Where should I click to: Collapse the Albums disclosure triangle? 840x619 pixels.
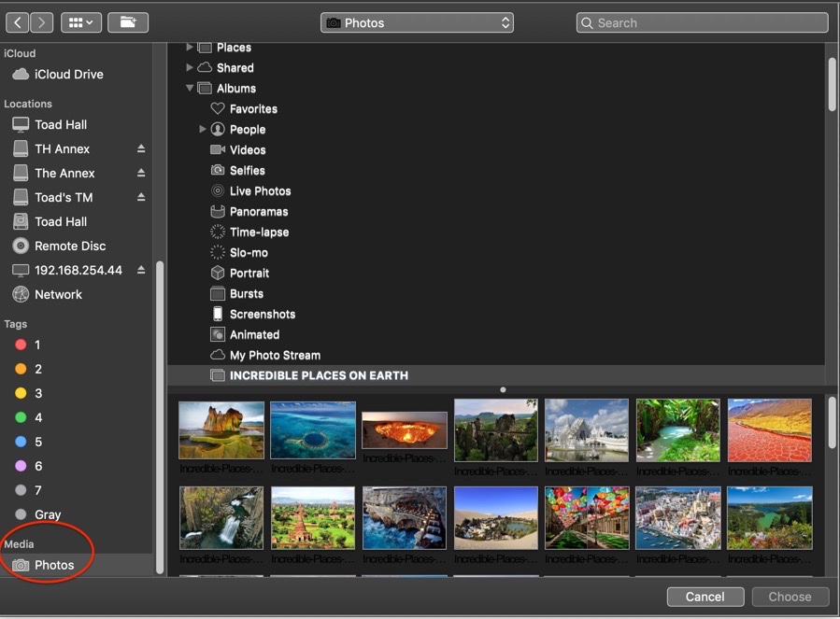tap(190, 89)
